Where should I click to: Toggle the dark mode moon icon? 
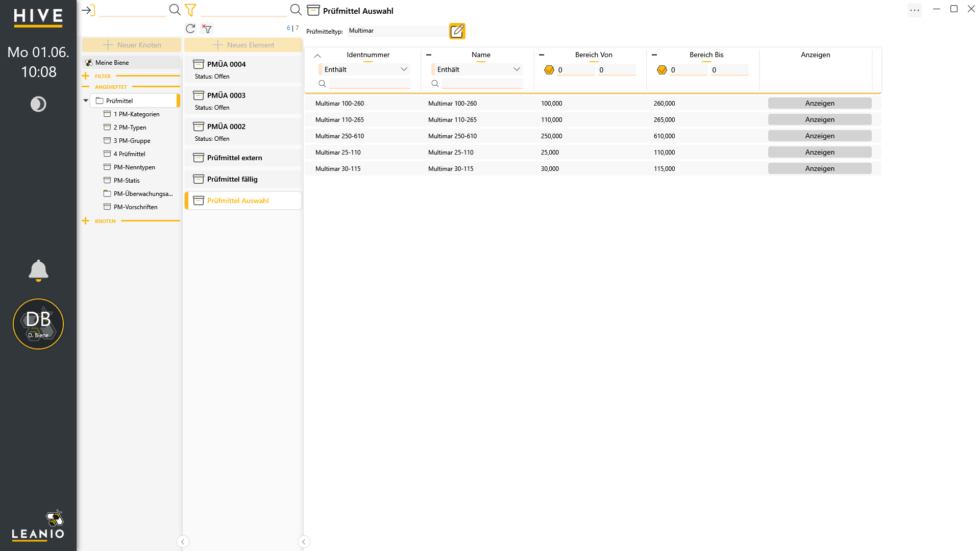pyautogui.click(x=38, y=104)
